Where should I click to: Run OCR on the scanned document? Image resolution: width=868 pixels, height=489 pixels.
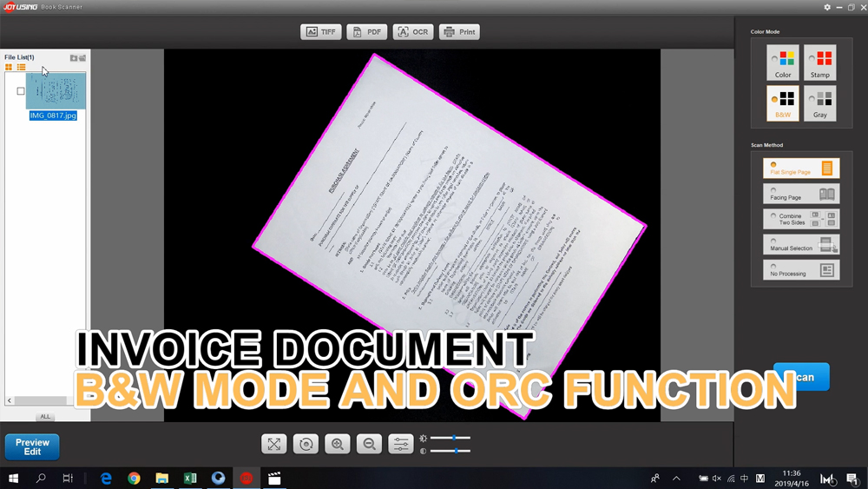tap(413, 32)
